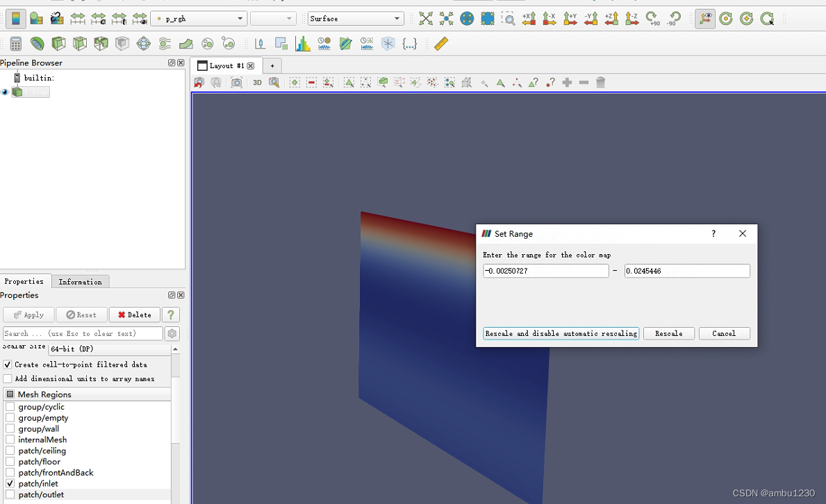Click Capture Screenshot camera icon in view toolbar
This screenshot has height=504, width=826.
click(x=236, y=83)
